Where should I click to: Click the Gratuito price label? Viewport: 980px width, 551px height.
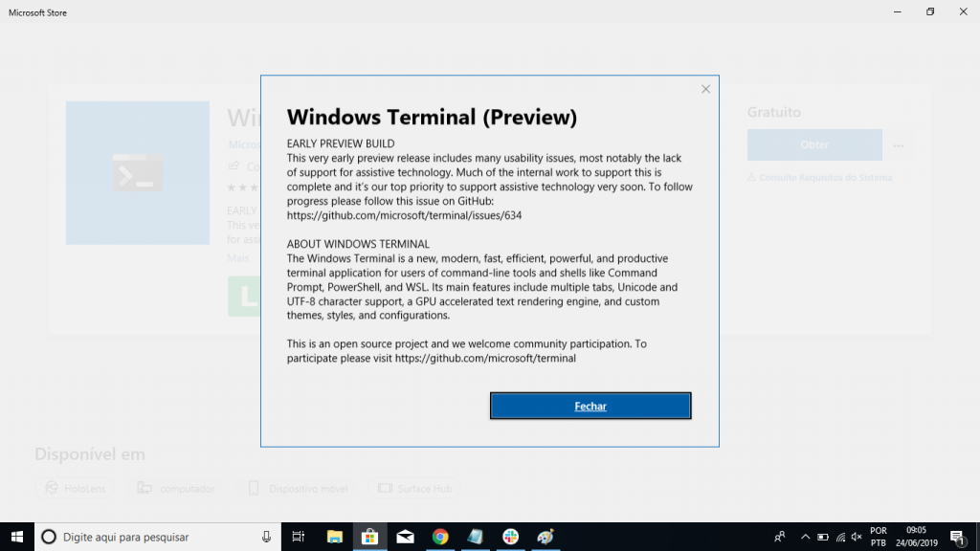click(x=773, y=112)
